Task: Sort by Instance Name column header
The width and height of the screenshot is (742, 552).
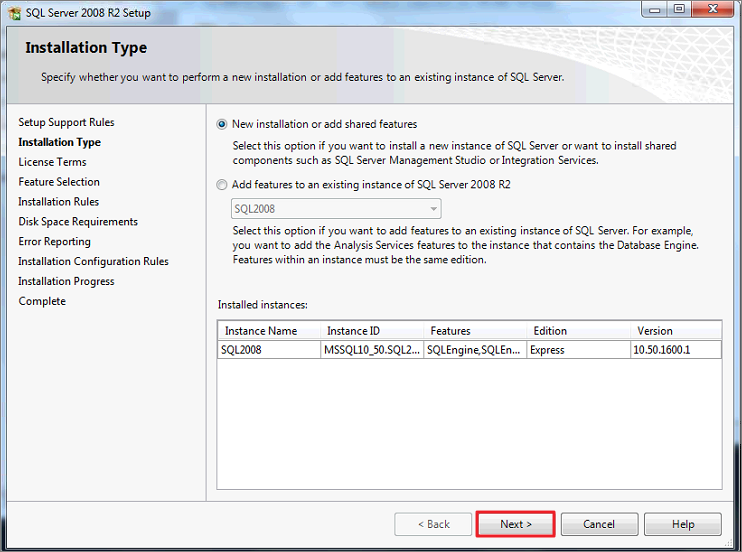Action: (269, 330)
